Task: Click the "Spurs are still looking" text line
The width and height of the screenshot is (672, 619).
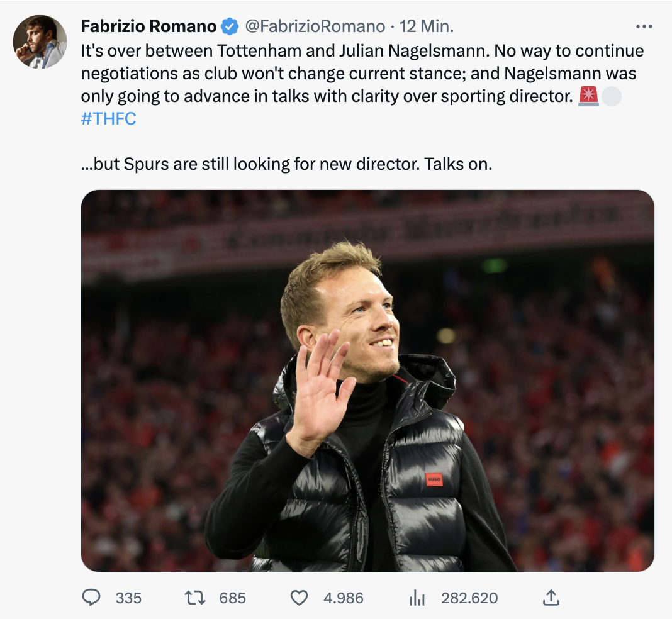Action: coord(286,164)
